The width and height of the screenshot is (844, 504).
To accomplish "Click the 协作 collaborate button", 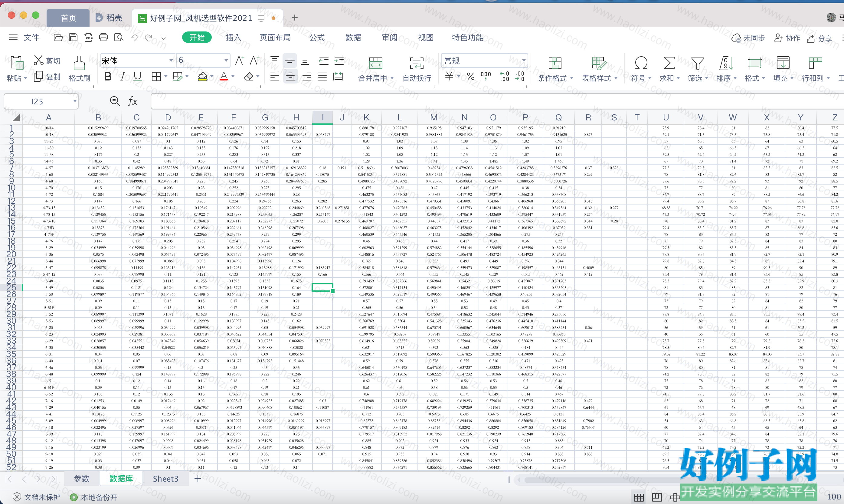I will click(x=787, y=38).
